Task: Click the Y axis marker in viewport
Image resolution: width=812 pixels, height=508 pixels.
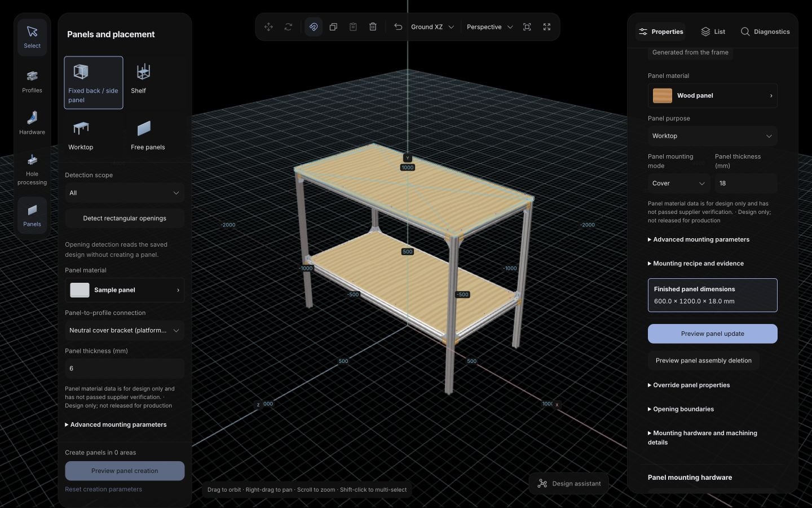Action: (x=408, y=158)
